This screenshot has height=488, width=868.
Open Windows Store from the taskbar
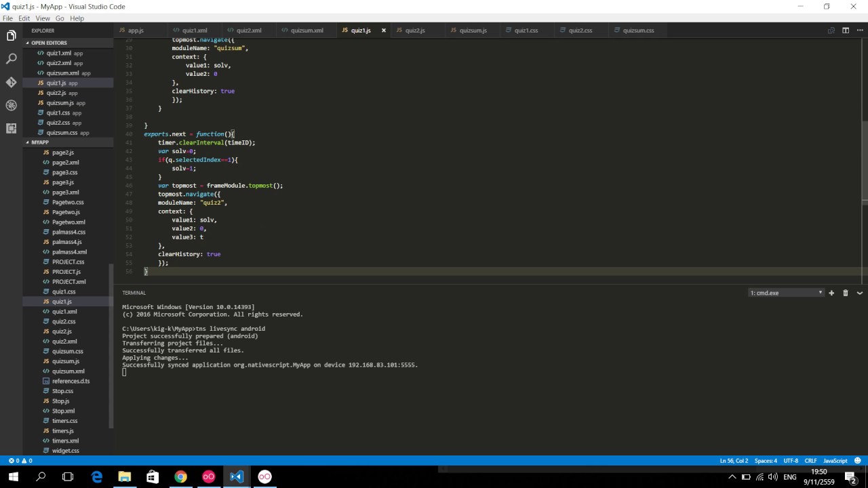tap(152, 476)
